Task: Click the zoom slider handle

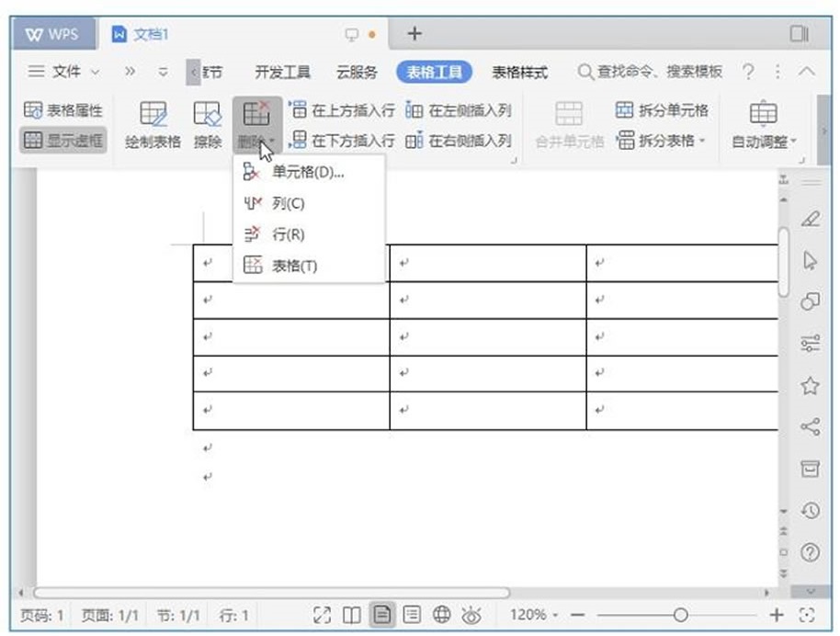Action: [680, 614]
